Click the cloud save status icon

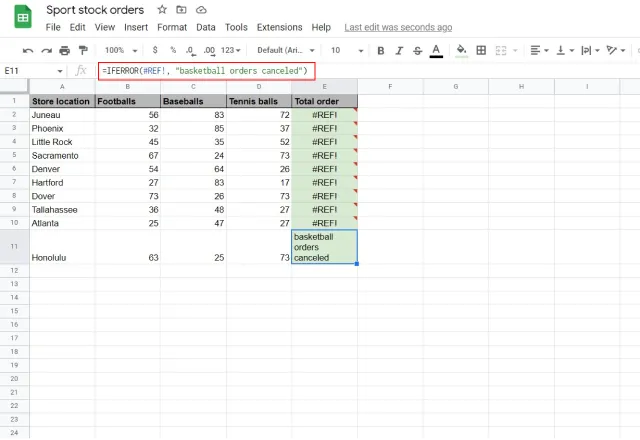[x=201, y=9]
